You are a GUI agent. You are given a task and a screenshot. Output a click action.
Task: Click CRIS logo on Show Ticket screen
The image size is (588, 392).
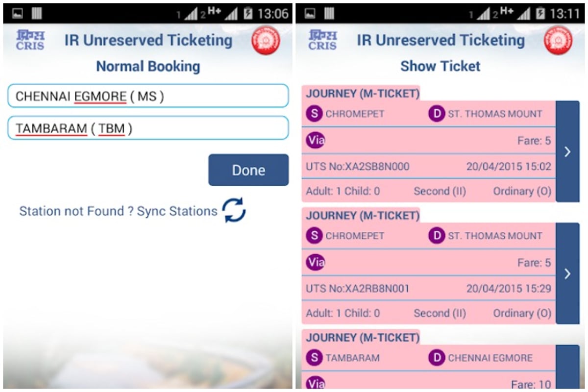click(x=322, y=40)
